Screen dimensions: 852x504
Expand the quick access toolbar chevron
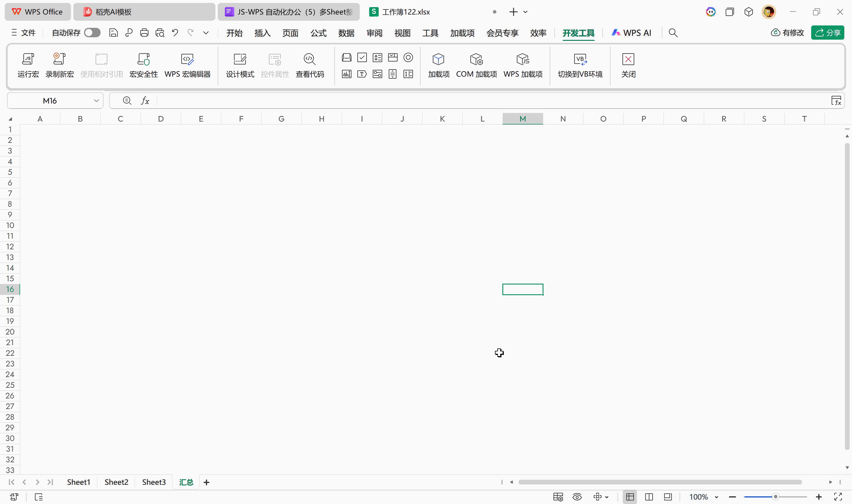206,33
